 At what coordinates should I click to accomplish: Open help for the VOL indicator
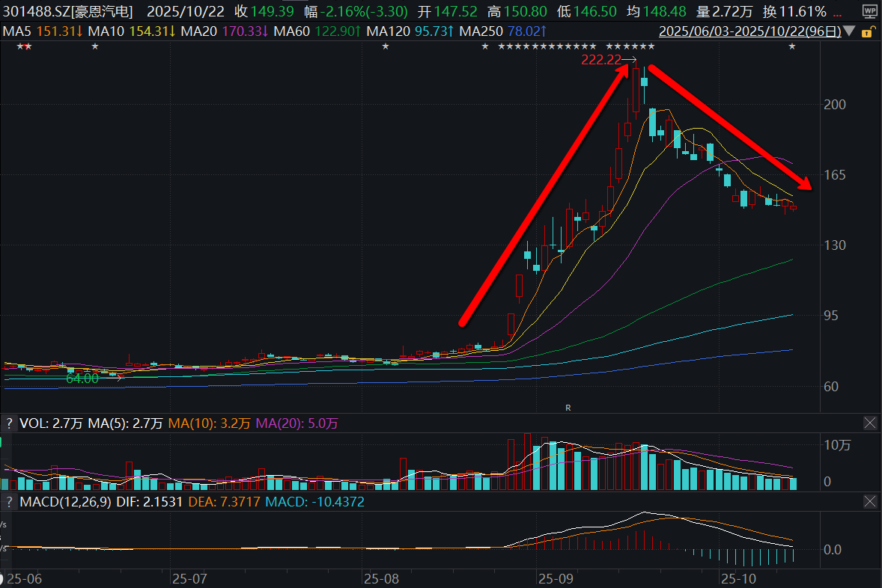9,423
